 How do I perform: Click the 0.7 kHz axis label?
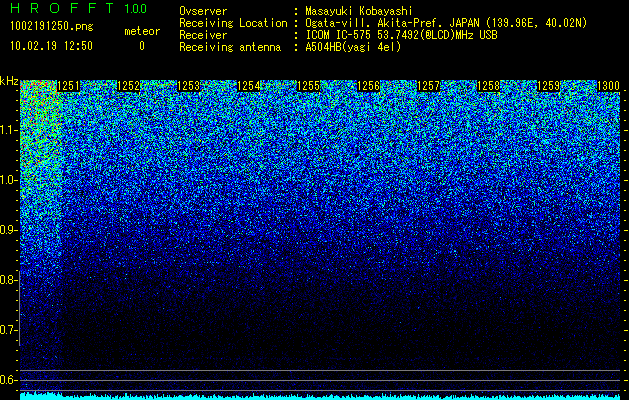pos(9,330)
